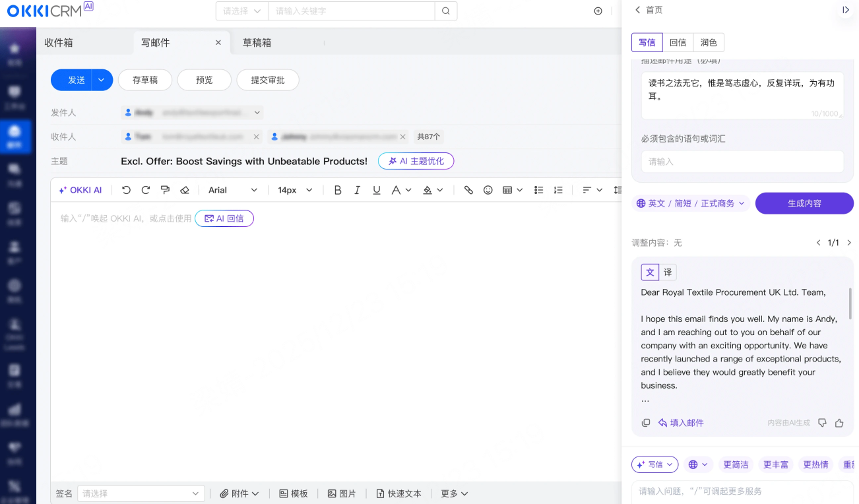This screenshot has height=504, width=859.
Task: Select the 润色 tab in AI panel
Action: point(709,43)
